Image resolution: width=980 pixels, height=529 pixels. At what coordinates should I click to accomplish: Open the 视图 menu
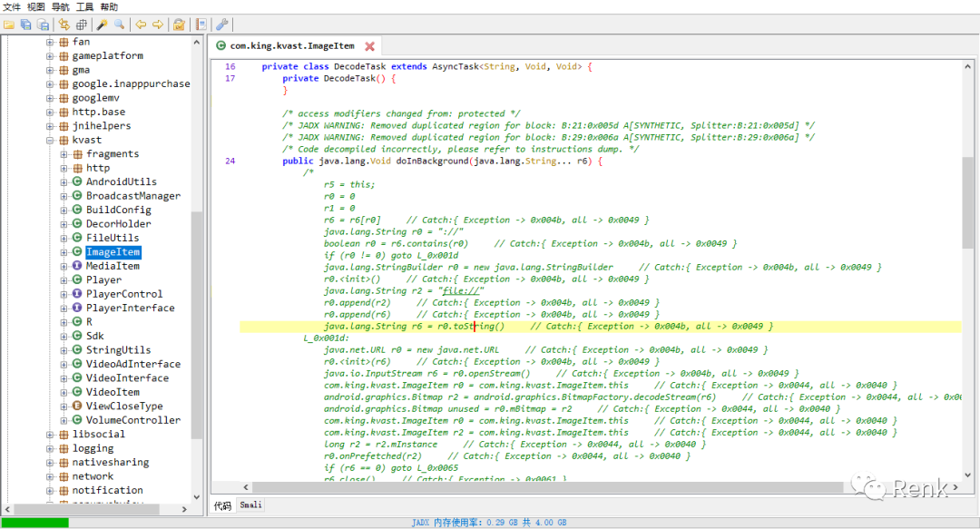pyautogui.click(x=35, y=7)
